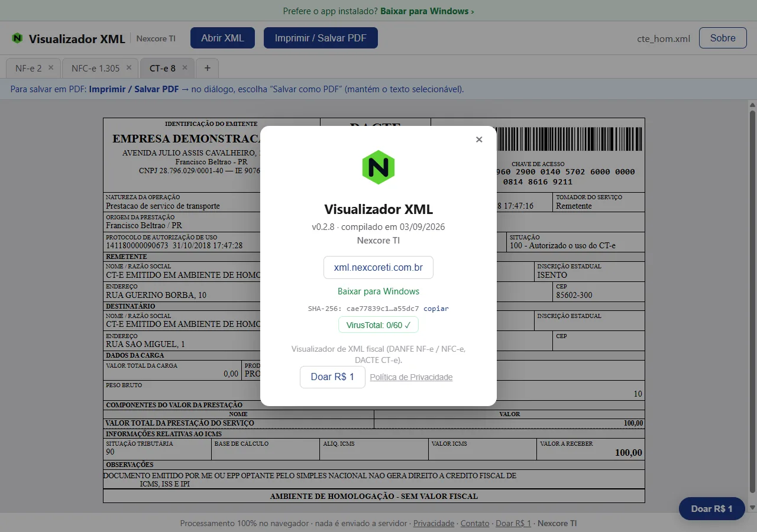Image resolution: width=757 pixels, height=532 pixels.
Task: Click the '100 - Autorizado o uso do CT-e' status
Action: (562, 245)
